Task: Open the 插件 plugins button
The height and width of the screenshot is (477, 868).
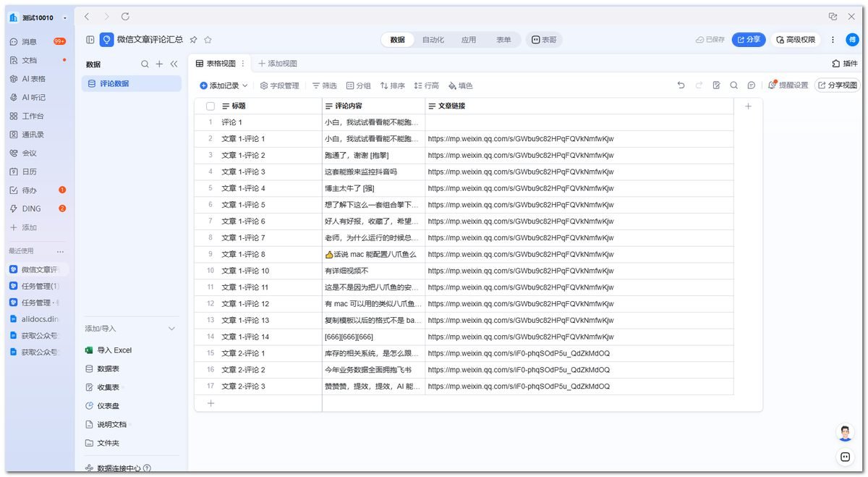Action: (x=845, y=64)
